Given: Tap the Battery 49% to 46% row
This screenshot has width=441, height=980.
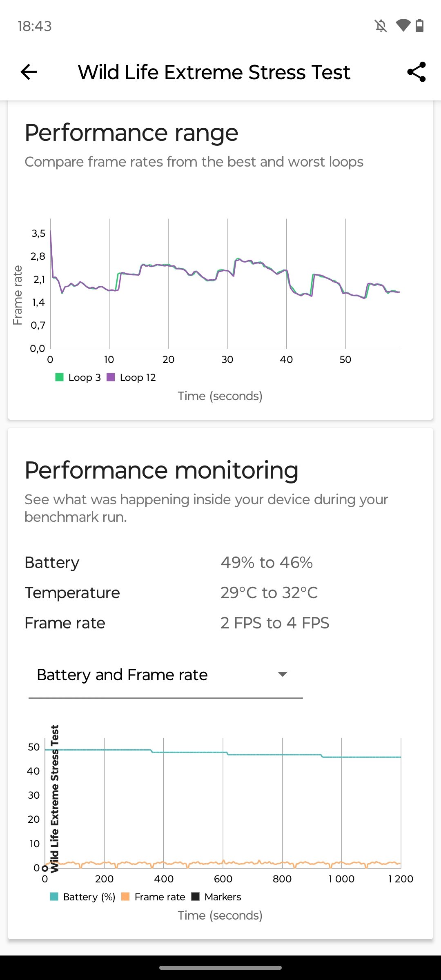Looking at the screenshot, I should [x=220, y=563].
